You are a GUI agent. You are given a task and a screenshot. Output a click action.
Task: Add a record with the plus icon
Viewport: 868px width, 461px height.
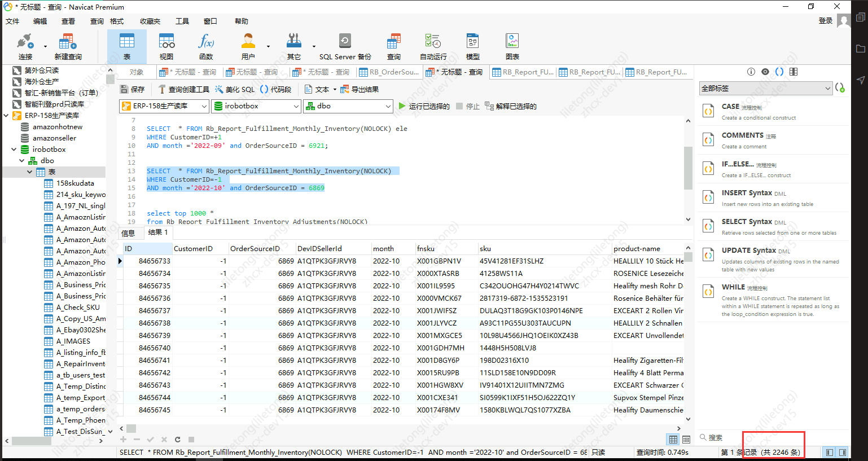124,440
